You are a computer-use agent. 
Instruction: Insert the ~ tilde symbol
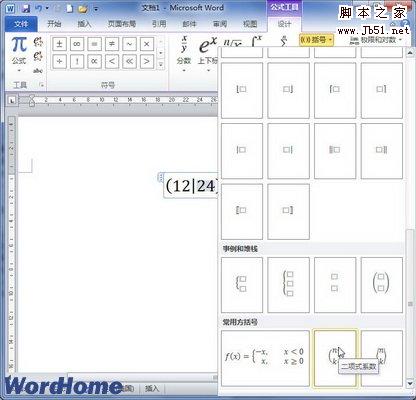[x=129, y=44]
